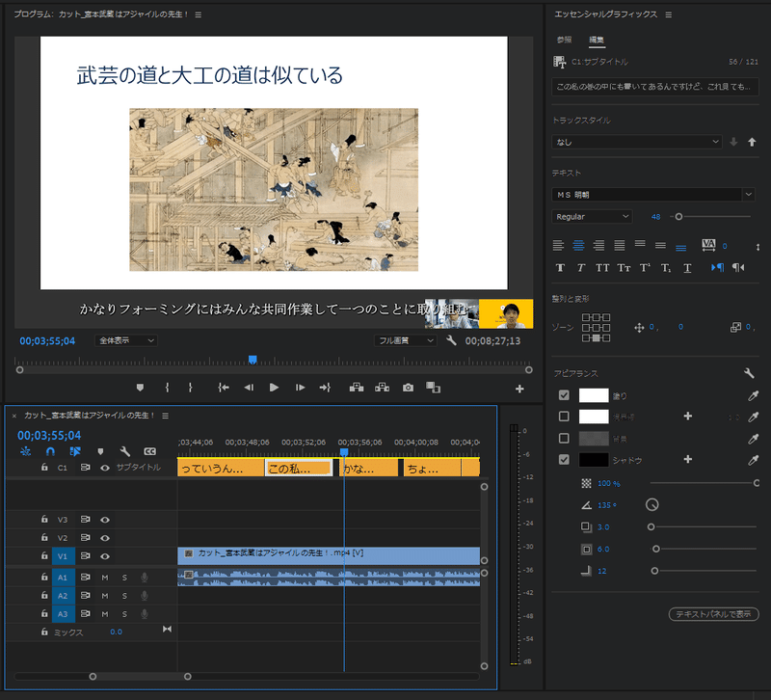The width and height of the screenshot is (771, 700).
Task: Toggle nest-sequence insert mode in timeline
Action: pos(26,451)
